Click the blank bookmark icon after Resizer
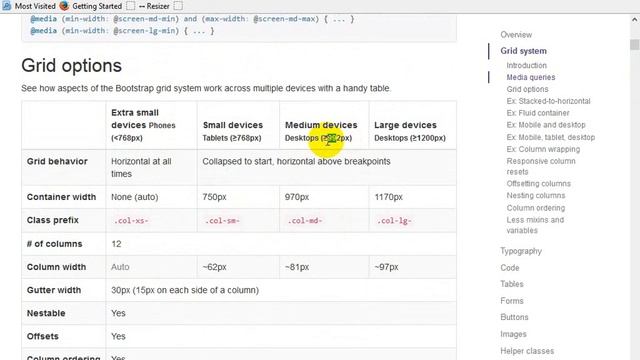The height and width of the screenshot is (360, 640). point(178,6)
